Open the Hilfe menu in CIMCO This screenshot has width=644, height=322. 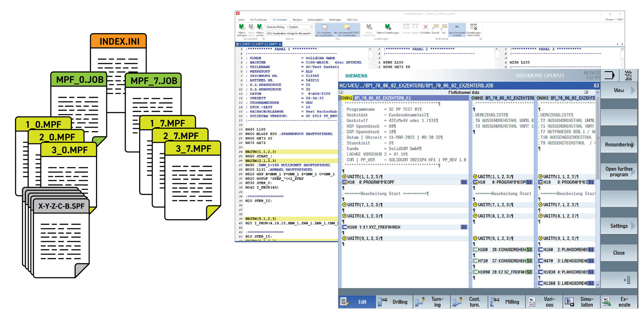(x=620, y=20)
